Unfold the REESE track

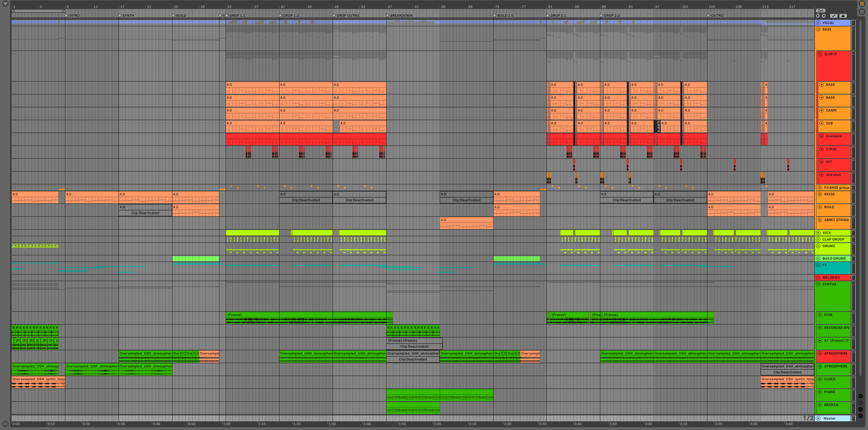coord(820,194)
